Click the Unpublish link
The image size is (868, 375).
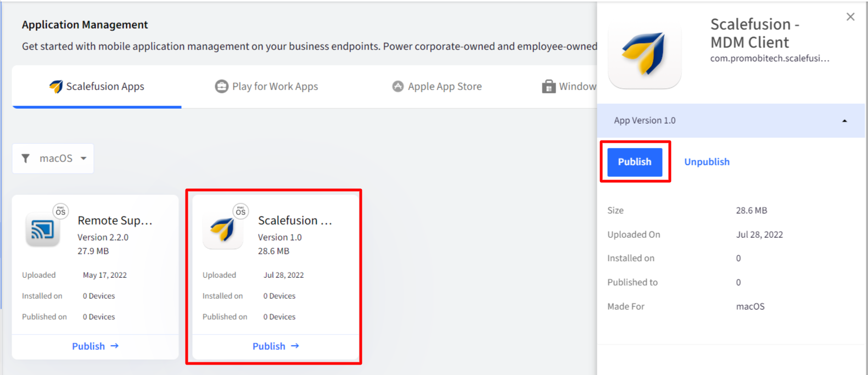707,162
